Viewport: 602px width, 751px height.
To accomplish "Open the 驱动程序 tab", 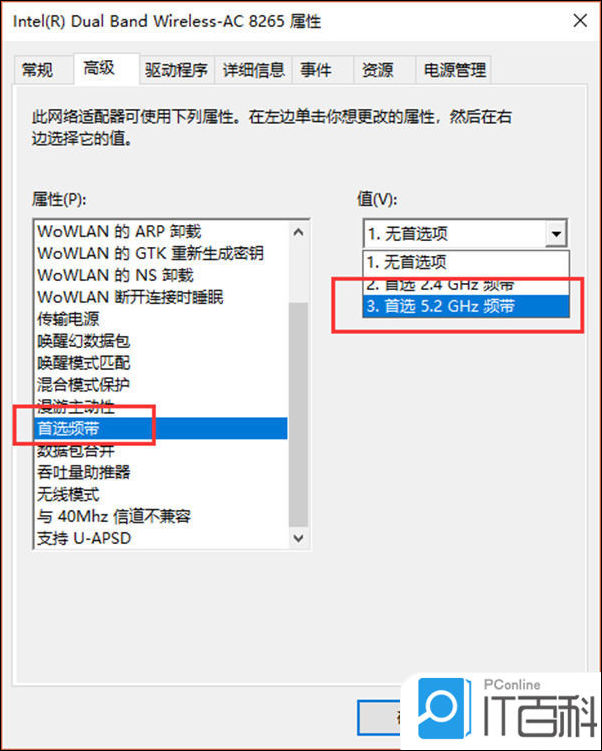I will 176,70.
